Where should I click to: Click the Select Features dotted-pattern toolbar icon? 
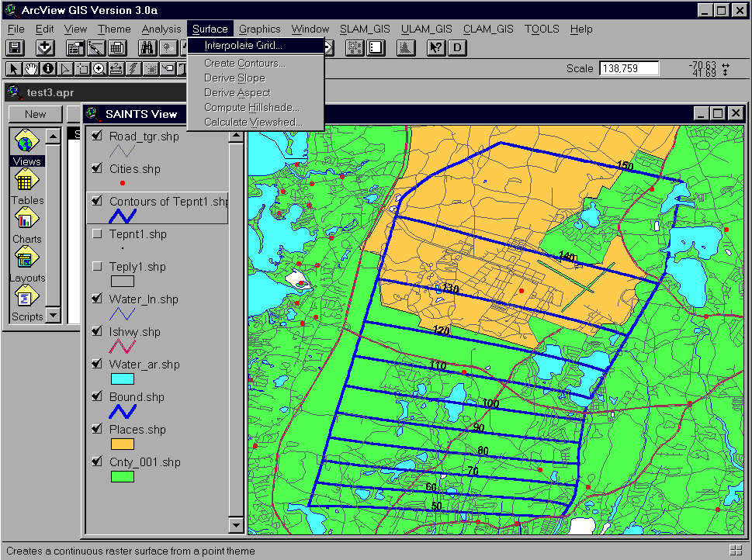coord(355,47)
